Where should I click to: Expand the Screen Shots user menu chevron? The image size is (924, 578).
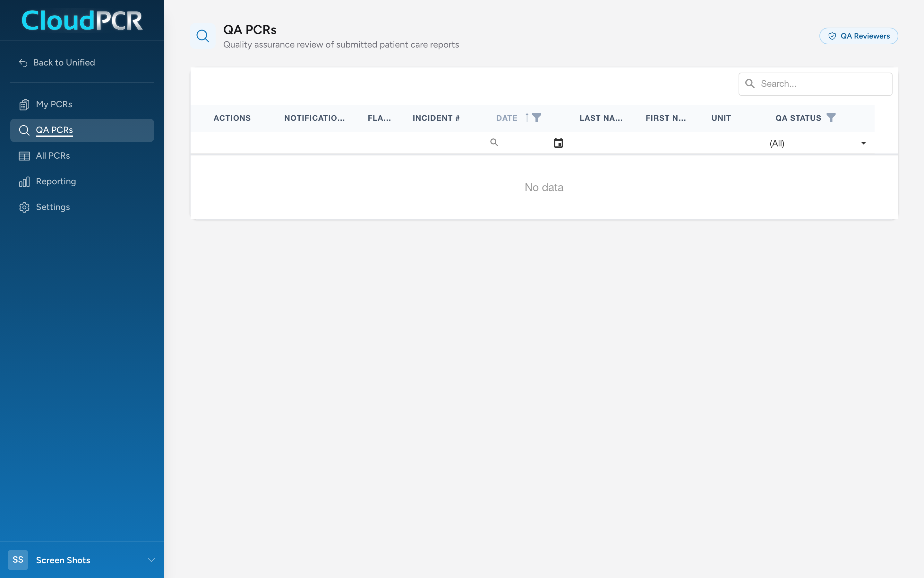(x=151, y=560)
